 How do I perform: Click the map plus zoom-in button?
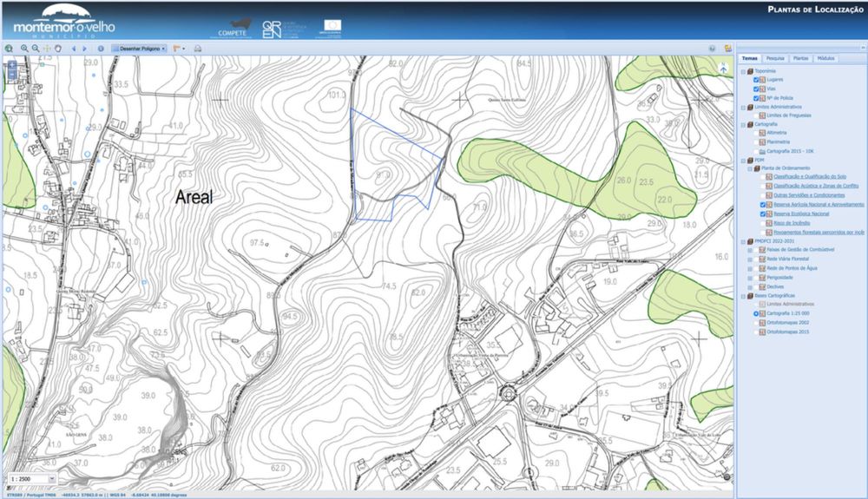(12, 65)
